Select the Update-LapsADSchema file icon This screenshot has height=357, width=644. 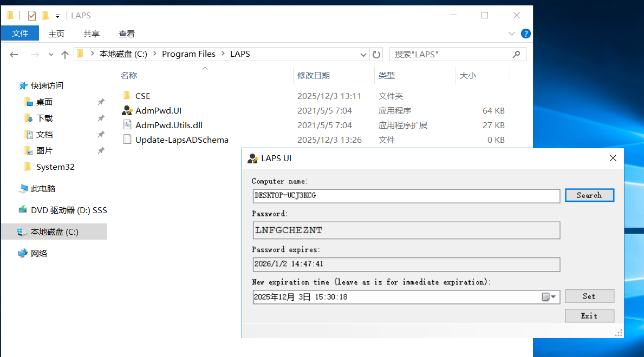tap(127, 140)
